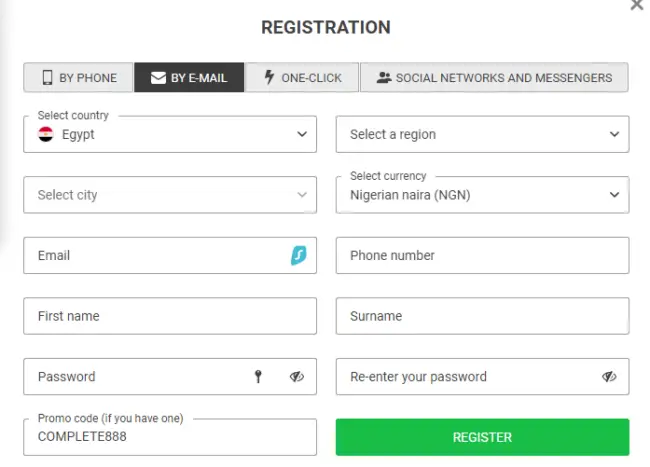Click the lightning bolt One-Click icon
650x467 pixels.
pyautogui.click(x=269, y=78)
